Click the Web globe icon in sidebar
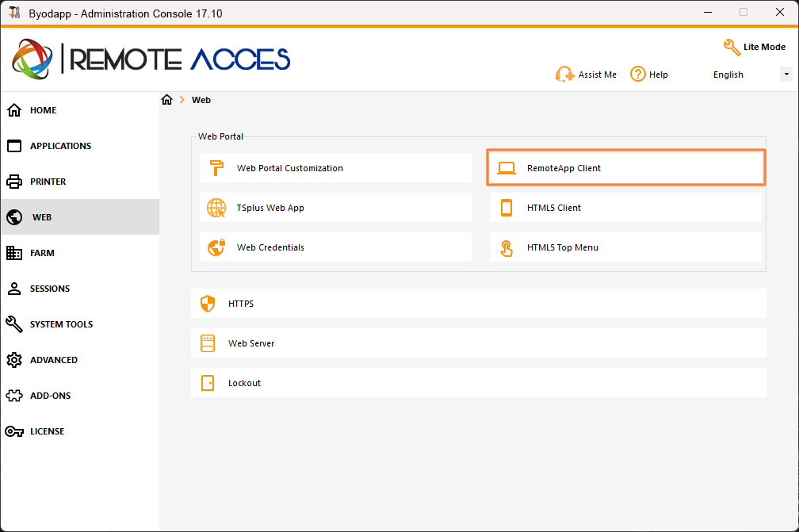The width and height of the screenshot is (799, 532). [14, 217]
